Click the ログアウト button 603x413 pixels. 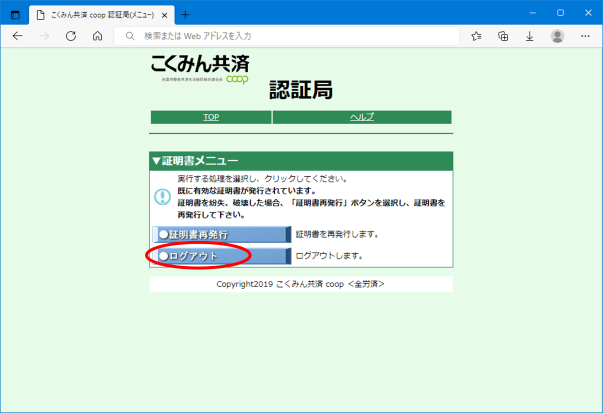222,256
